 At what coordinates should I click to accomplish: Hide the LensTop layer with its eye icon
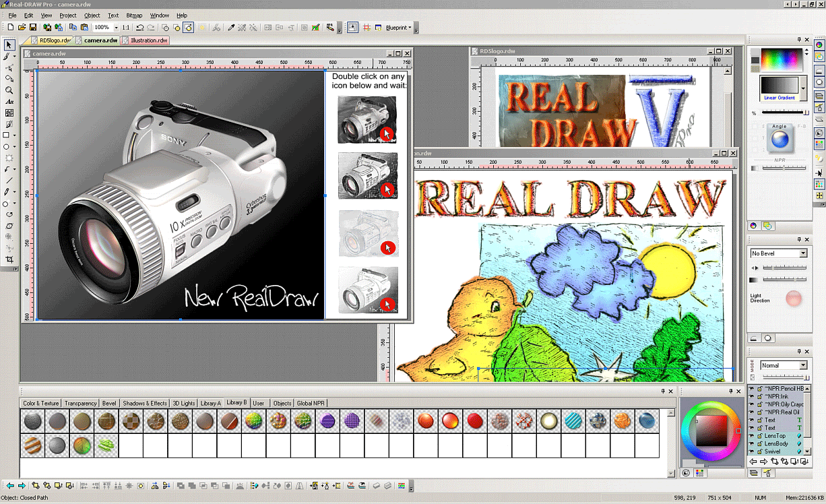pyautogui.click(x=751, y=436)
